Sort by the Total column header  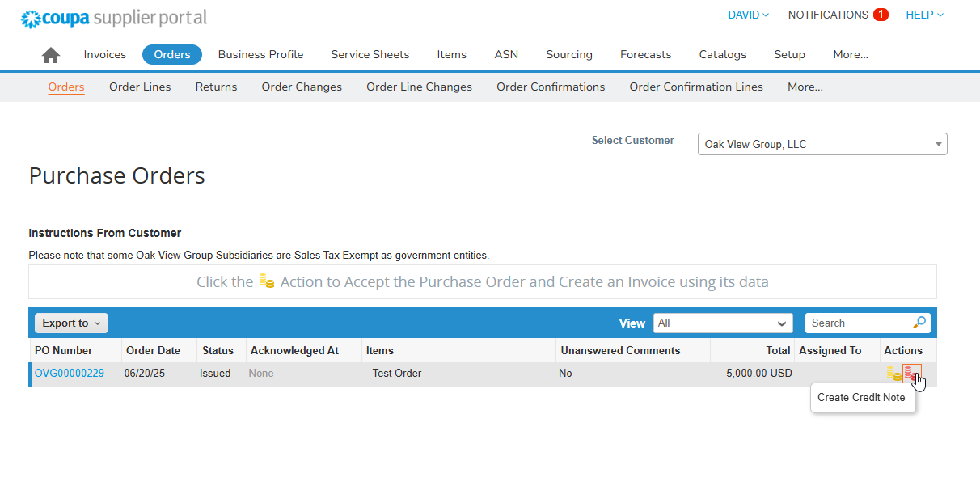(x=778, y=350)
